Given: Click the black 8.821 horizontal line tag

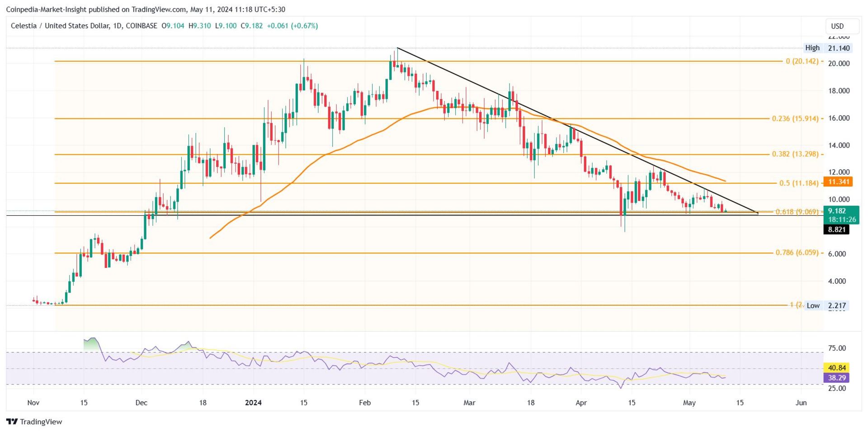Looking at the screenshot, I should 836,229.
